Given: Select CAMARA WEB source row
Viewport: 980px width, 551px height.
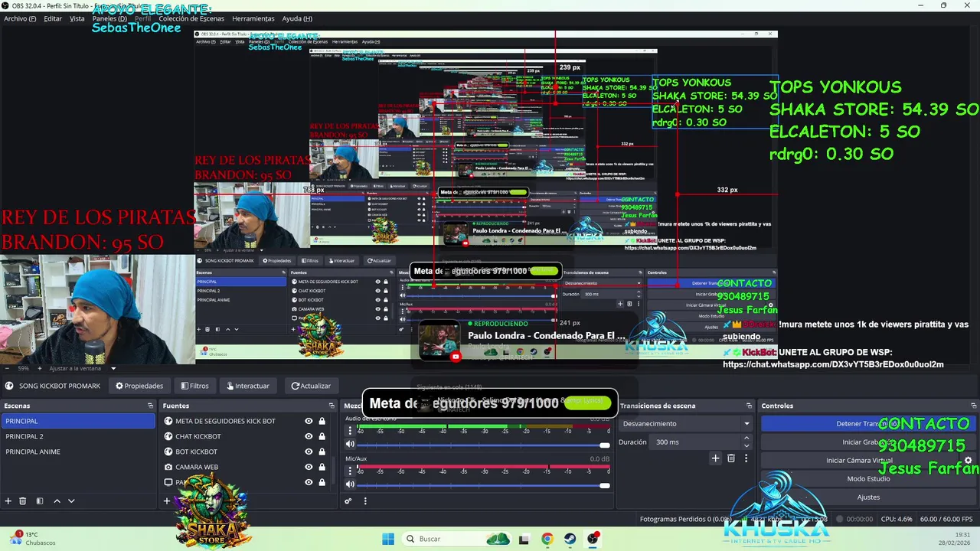Looking at the screenshot, I should [245, 467].
